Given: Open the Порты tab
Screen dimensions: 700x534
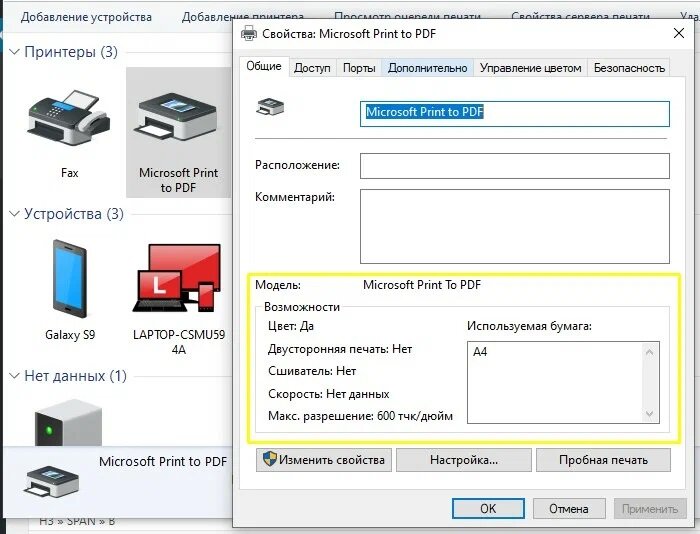Looking at the screenshot, I should click(x=359, y=68).
